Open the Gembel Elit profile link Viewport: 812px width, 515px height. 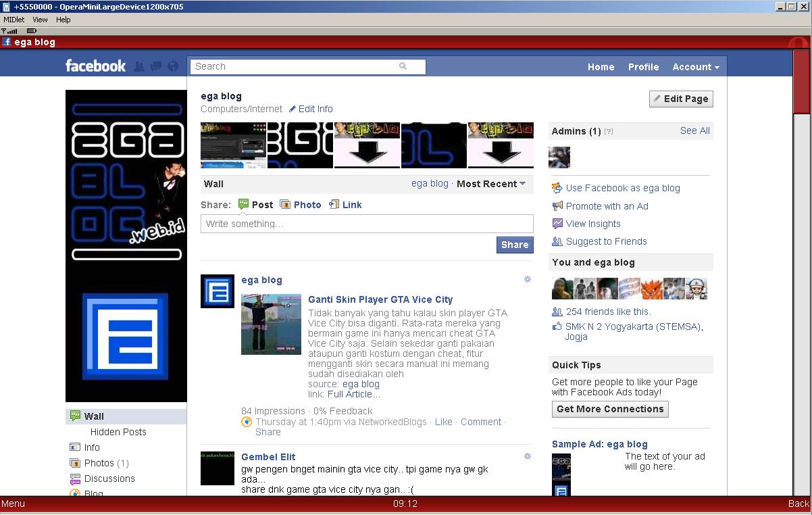(268, 457)
